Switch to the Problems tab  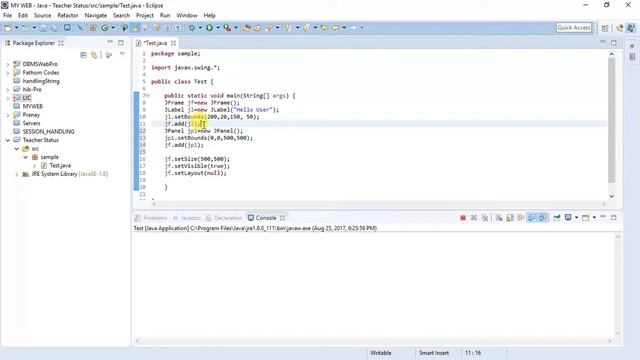click(x=151, y=218)
